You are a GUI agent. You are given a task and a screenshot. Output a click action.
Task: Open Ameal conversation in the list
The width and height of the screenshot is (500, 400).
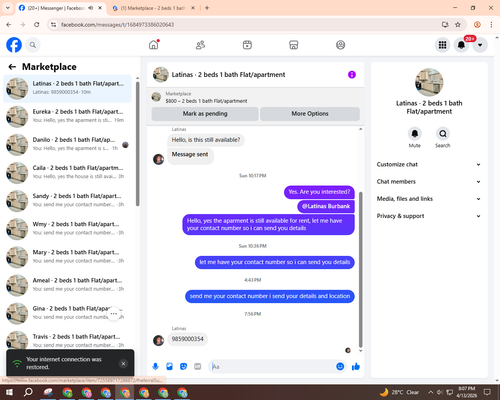point(67,286)
